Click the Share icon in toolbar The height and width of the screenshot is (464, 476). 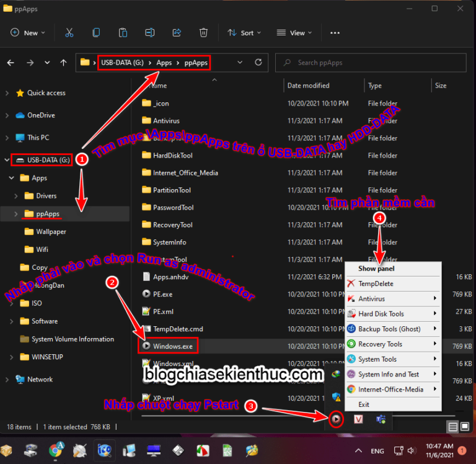point(177,33)
